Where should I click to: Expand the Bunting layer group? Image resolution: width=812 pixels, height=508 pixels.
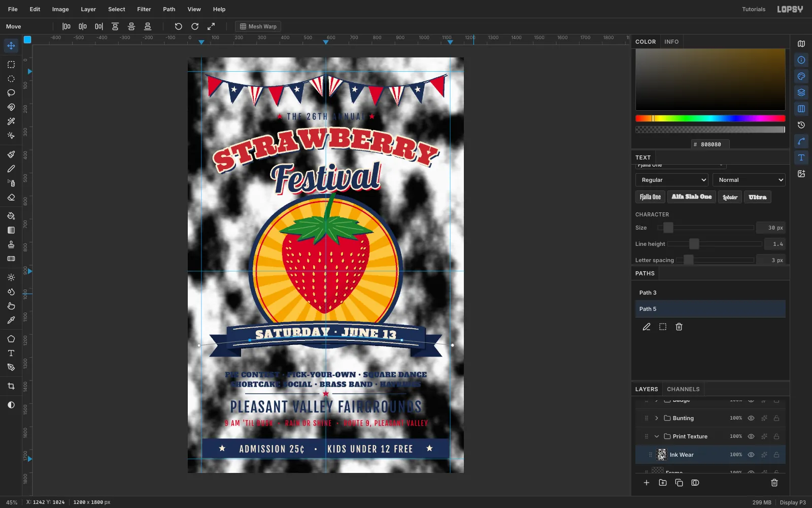657,418
